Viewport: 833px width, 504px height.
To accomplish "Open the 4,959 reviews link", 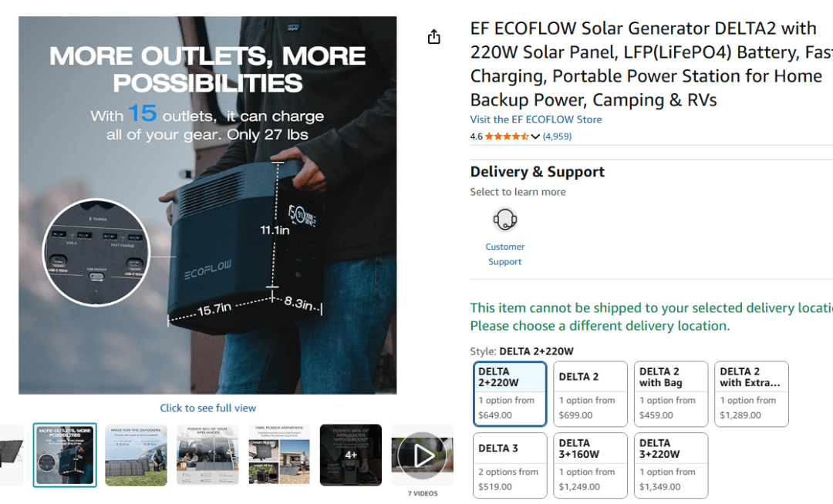I will [557, 136].
